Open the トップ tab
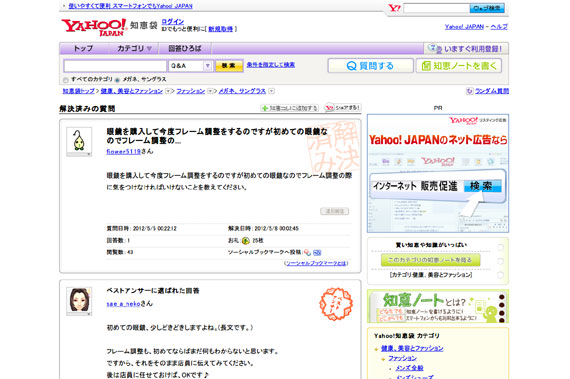This screenshot has width=570, height=379. 83,49
